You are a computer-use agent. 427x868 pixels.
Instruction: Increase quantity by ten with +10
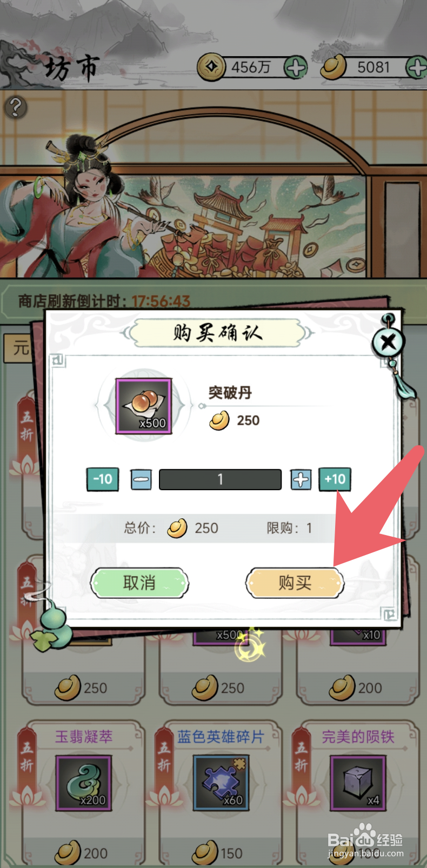335,479
